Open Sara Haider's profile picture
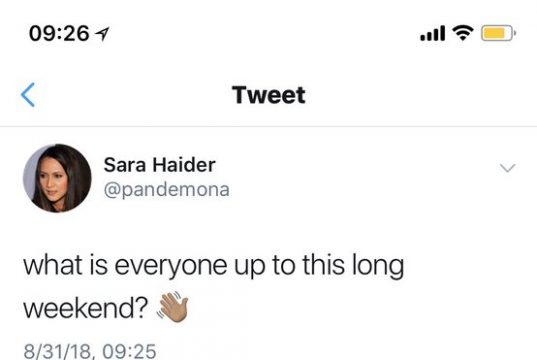 57,178
